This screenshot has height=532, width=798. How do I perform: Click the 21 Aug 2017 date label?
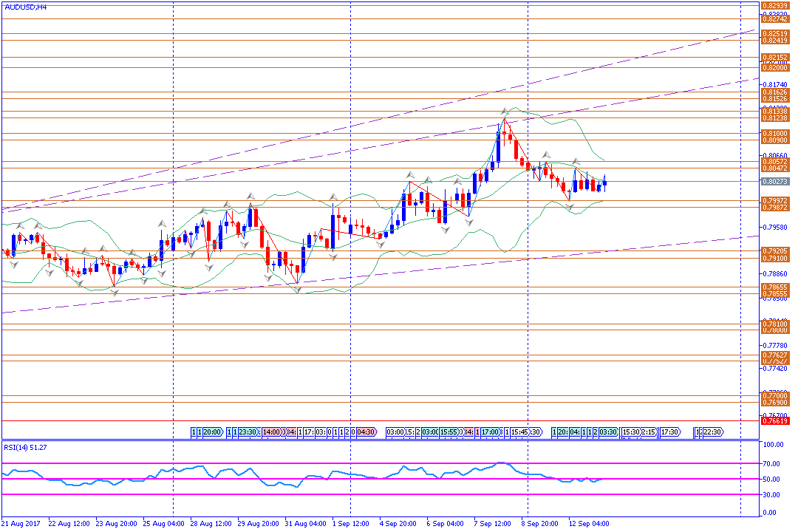[x=21, y=523]
